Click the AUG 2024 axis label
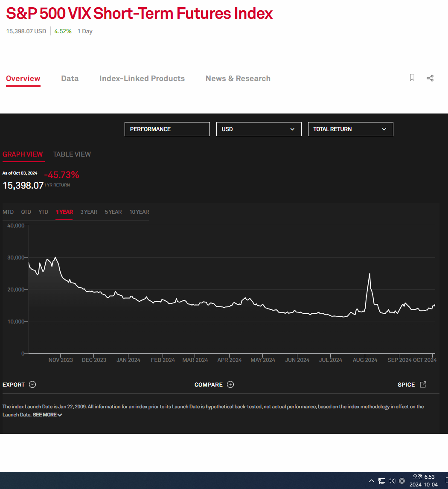The height and width of the screenshot is (489, 448). [x=365, y=360]
